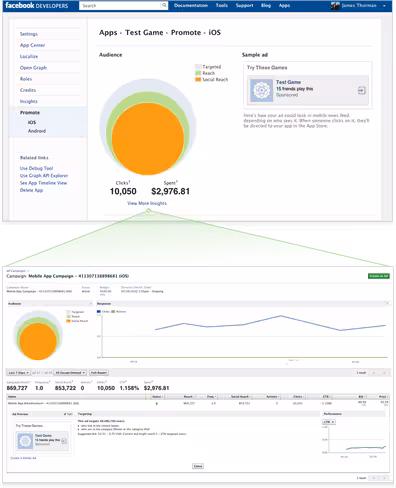This screenshot has width=396, height=488.
Task: Click the Create a Similar Ad link
Action: 23,458
